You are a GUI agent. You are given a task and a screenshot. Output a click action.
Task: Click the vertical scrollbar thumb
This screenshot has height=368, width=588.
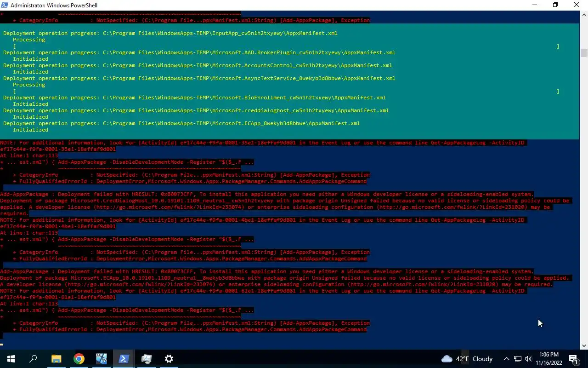583,53
